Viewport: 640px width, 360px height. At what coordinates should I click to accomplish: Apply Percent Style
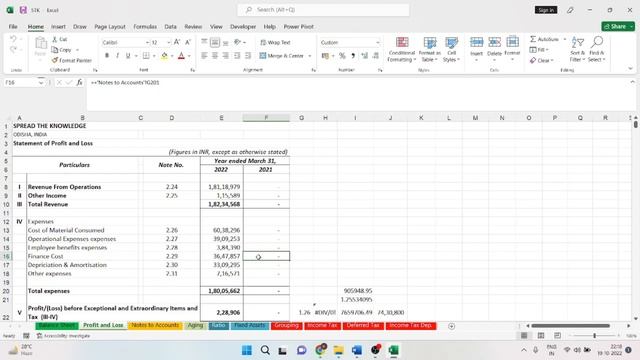(x=342, y=56)
